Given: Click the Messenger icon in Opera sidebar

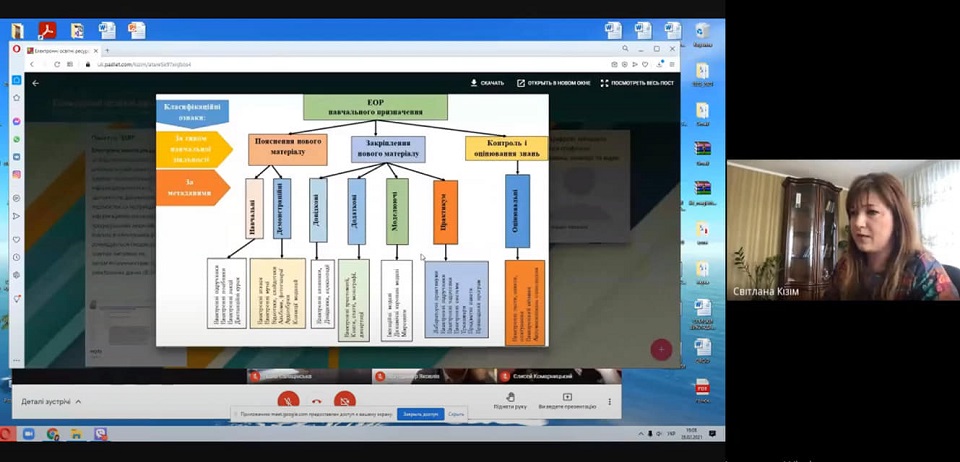Looking at the screenshot, I should pyautogui.click(x=17, y=121).
